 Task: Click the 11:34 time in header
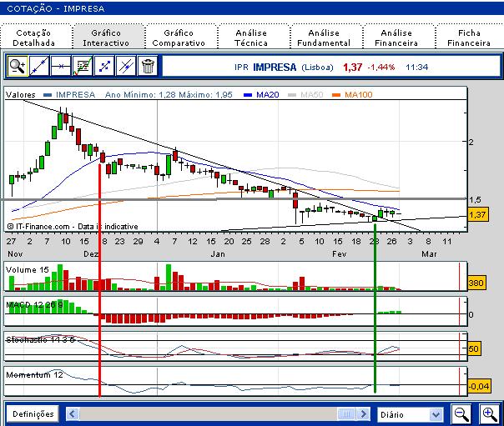(417, 67)
